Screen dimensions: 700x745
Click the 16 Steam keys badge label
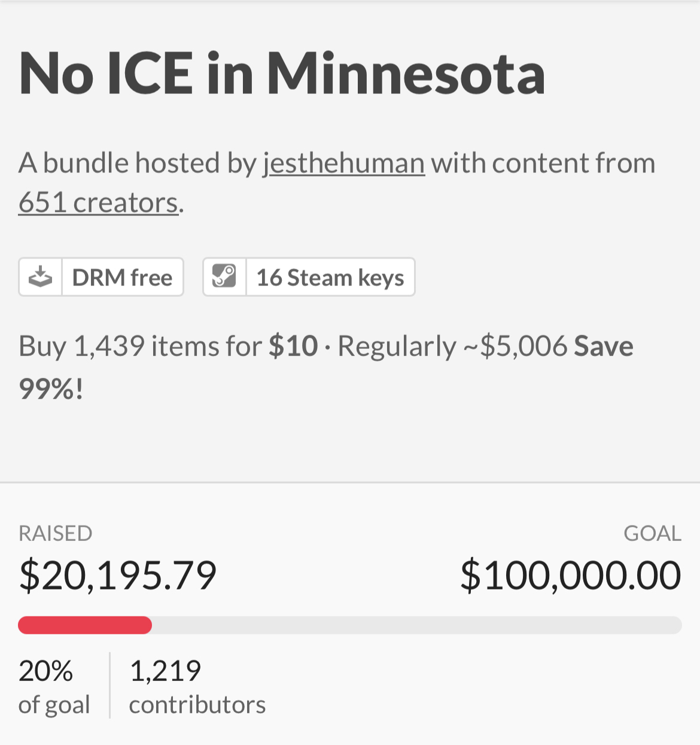click(330, 278)
